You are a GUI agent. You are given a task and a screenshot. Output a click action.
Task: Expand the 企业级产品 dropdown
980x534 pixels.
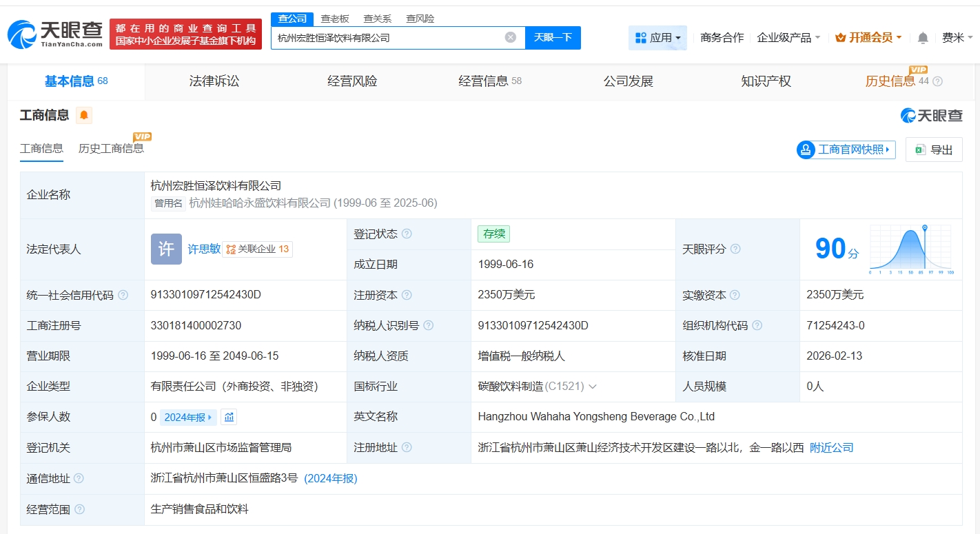pos(788,38)
